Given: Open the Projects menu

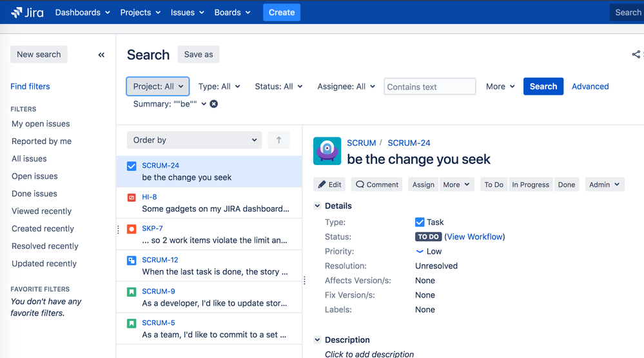Looking at the screenshot, I should [x=140, y=12].
